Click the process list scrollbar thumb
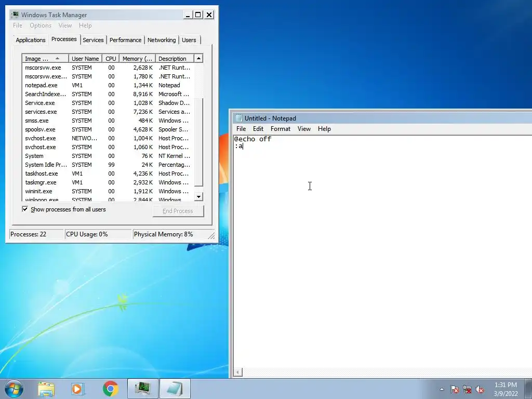The image size is (532, 399). click(x=199, y=141)
